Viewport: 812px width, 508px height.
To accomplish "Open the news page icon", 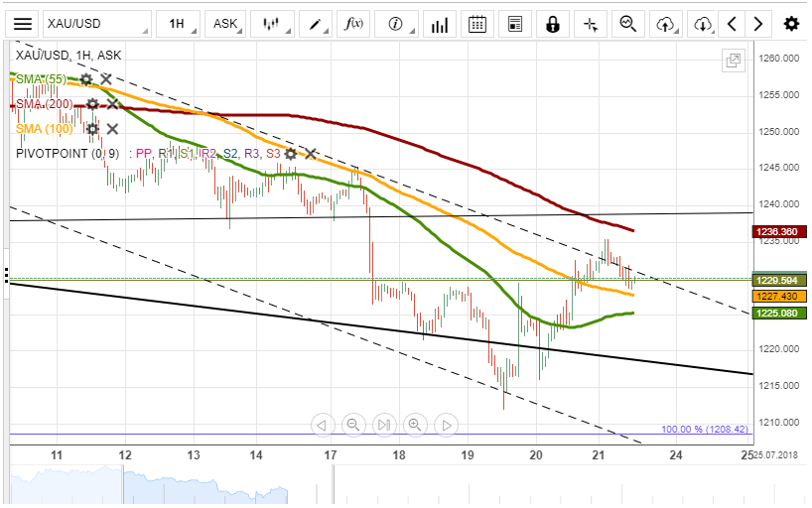I will 515,24.
